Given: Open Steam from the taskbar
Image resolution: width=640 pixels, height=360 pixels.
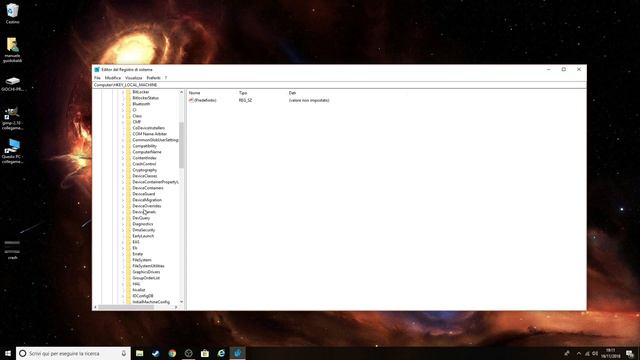Looking at the screenshot, I should point(156,353).
